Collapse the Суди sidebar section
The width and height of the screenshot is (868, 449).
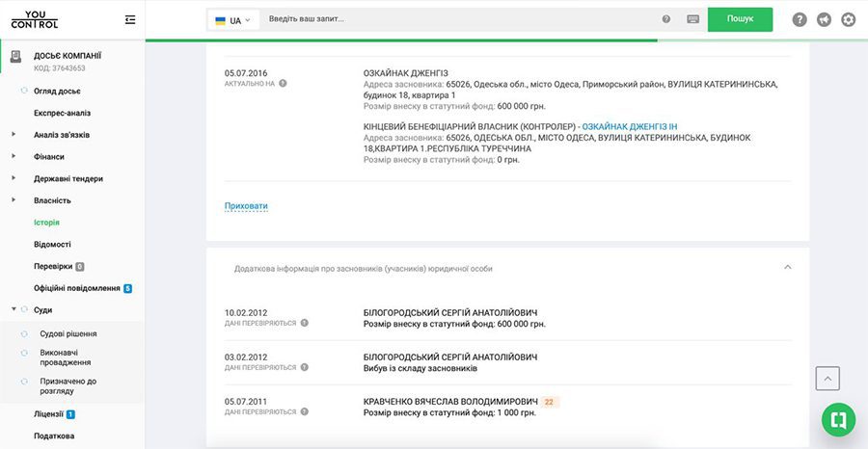coord(14,309)
